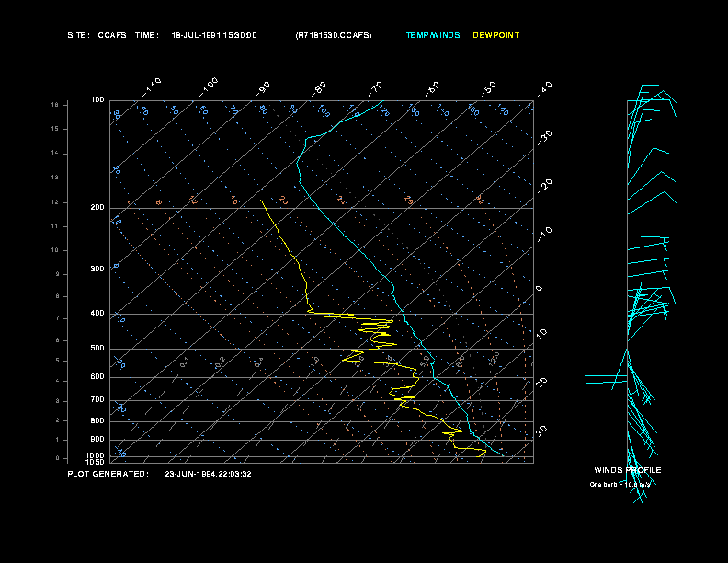Select the -40 temperature label at top right
This screenshot has width=728, height=563.
[x=544, y=89]
